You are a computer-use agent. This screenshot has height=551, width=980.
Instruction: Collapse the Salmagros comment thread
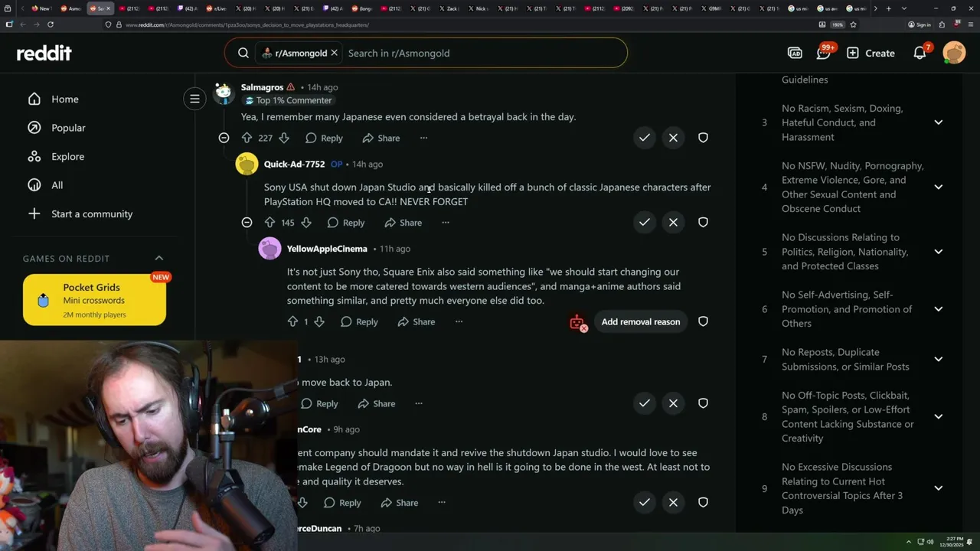(x=224, y=138)
